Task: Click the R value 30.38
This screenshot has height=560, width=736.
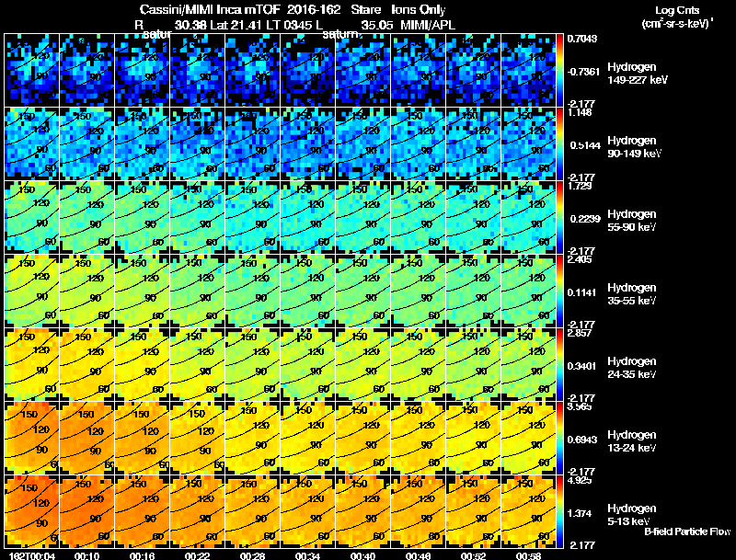Action: pyautogui.click(x=190, y=25)
